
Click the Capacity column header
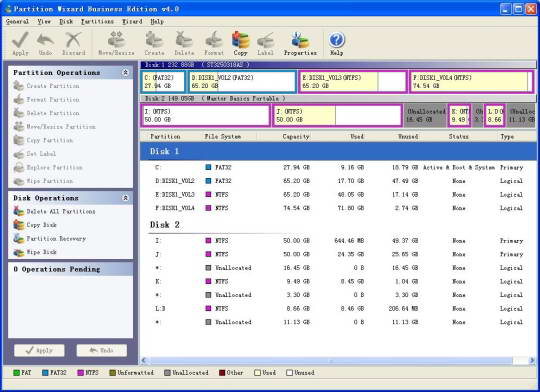[296, 136]
